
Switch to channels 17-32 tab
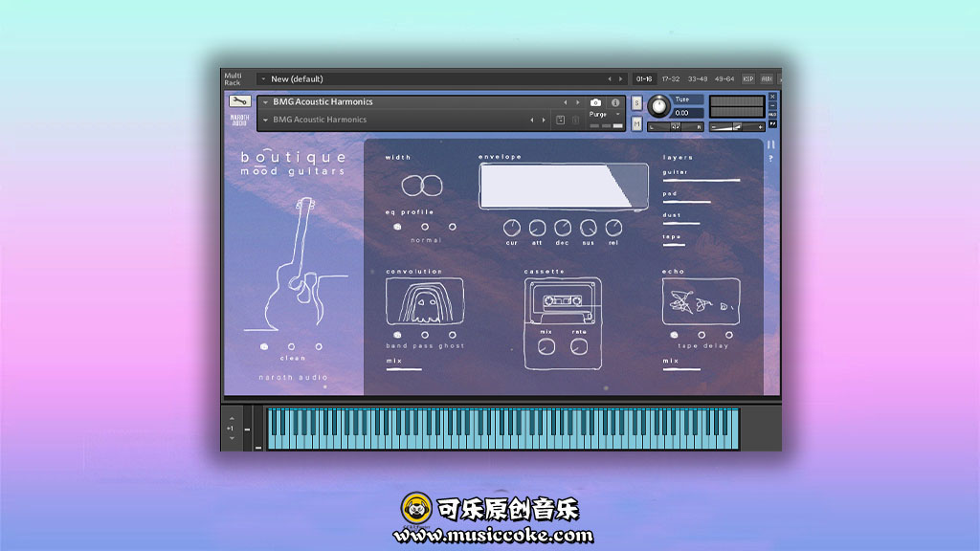click(671, 79)
